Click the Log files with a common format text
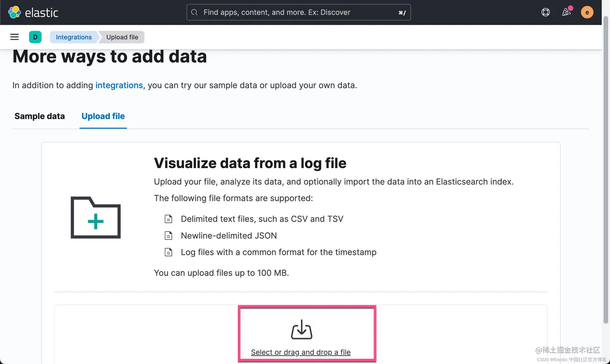 pyautogui.click(x=279, y=252)
